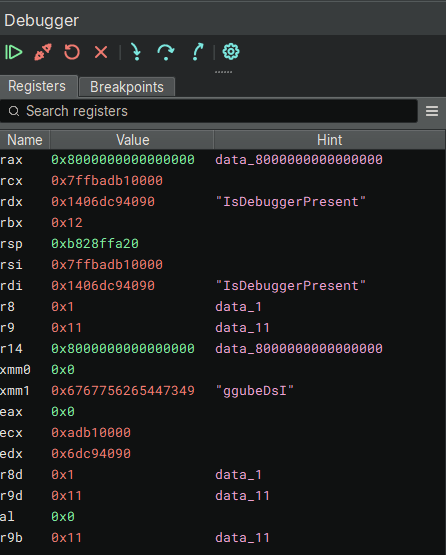Sort by the Value column header
Viewport: 446px width, 555px height.
pyautogui.click(x=132, y=140)
